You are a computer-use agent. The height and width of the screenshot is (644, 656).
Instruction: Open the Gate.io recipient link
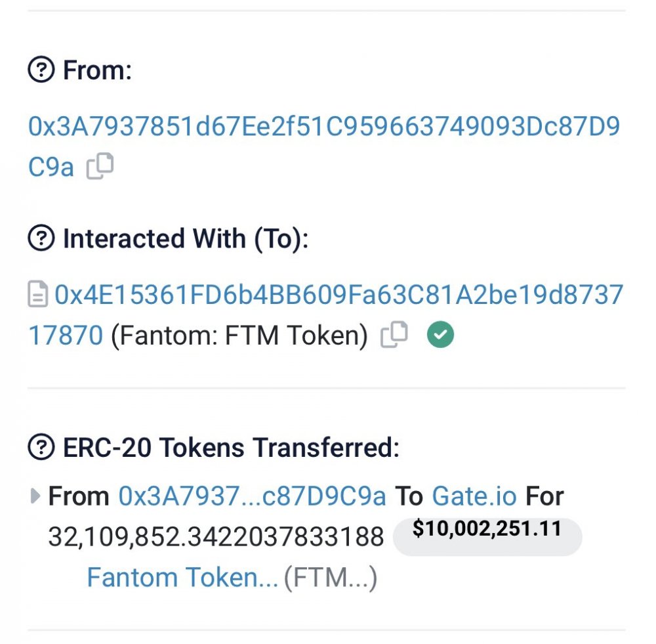474,496
